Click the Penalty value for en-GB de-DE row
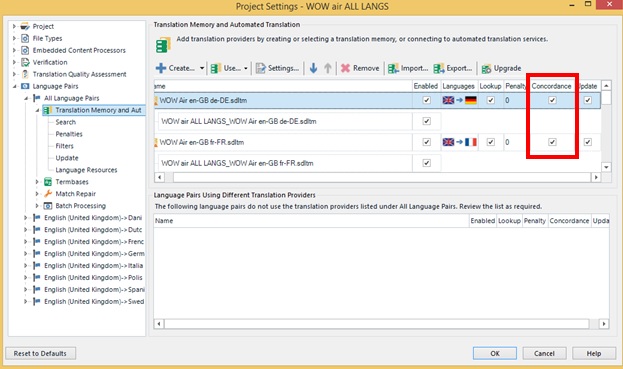Image resolution: width=623 pixels, height=369 pixels. click(x=507, y=100)
